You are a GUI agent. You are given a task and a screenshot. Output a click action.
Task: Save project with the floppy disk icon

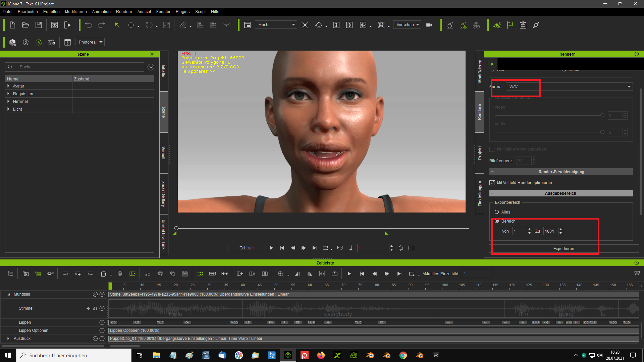coord(39,25)
